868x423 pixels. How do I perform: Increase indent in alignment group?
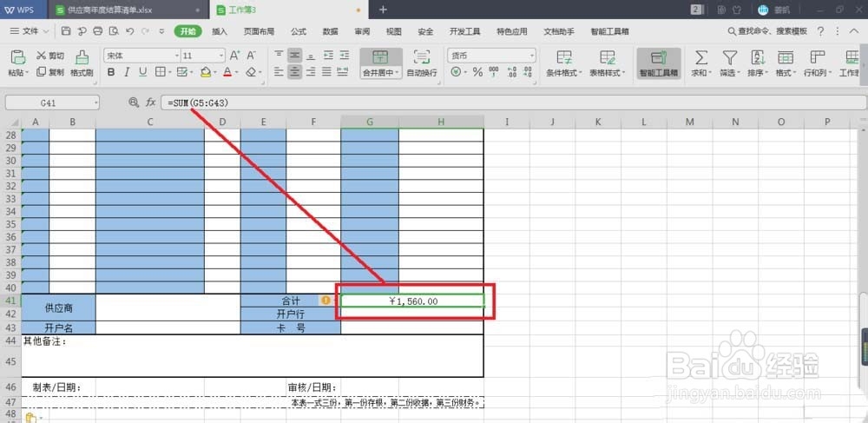pyautogui.click(x=345, y=56)
